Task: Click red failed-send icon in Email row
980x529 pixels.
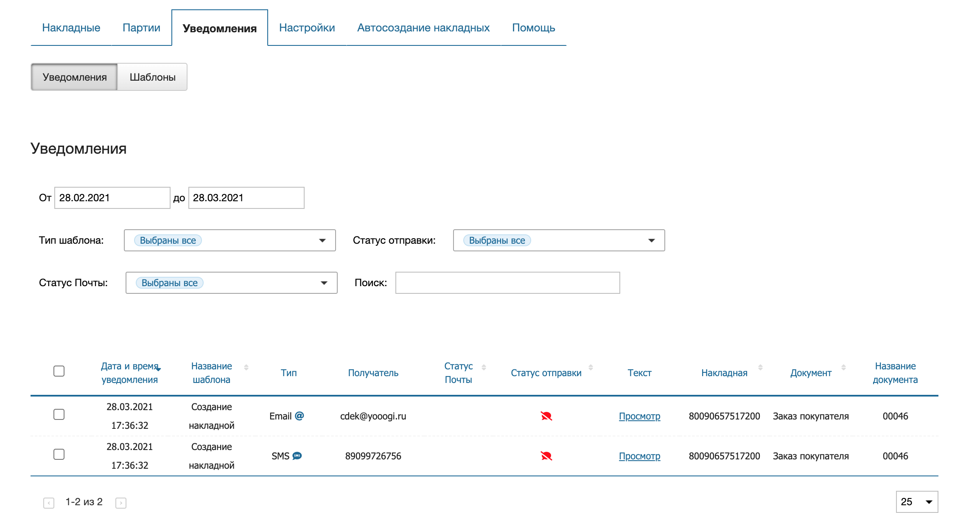Action: point(546,416)
